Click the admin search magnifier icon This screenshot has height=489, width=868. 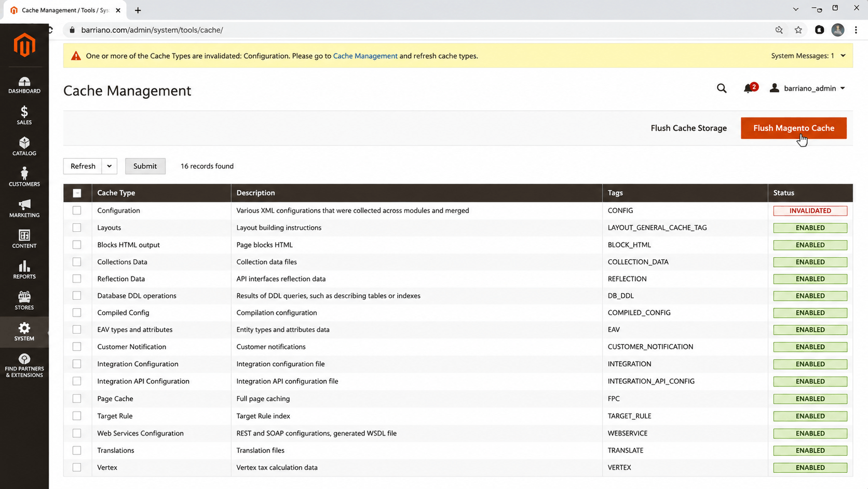722,88
